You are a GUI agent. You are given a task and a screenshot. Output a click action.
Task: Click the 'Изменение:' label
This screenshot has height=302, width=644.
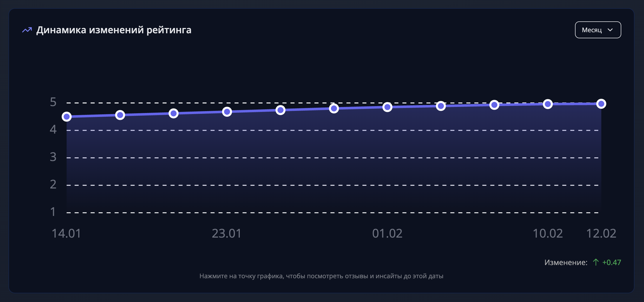[x=566, y=262]
